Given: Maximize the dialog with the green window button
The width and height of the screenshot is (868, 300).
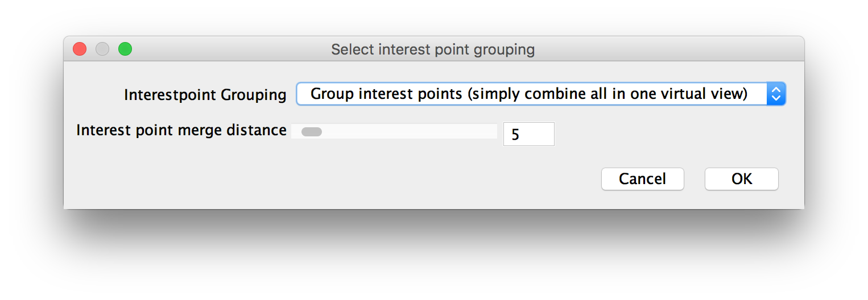Looking at the screenshot, I should 125,49.
